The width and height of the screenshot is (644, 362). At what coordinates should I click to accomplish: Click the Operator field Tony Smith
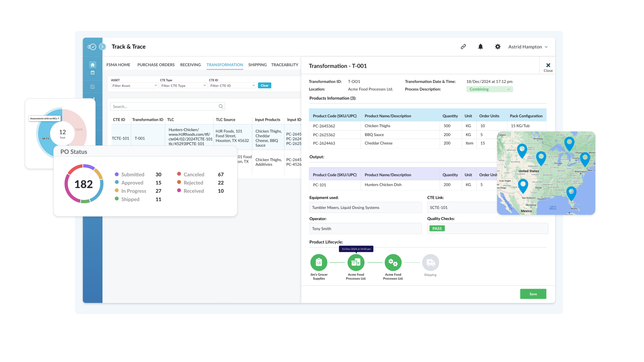click(365, 229)
